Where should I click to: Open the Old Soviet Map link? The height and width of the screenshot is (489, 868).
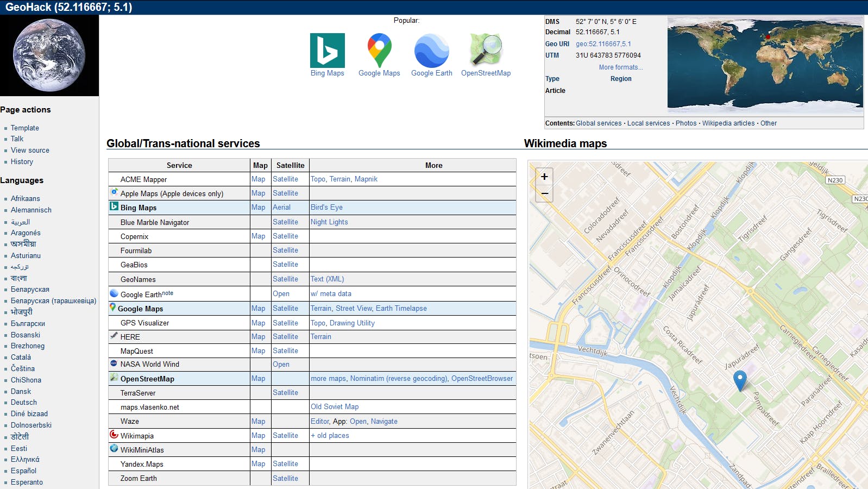[335, 407]
